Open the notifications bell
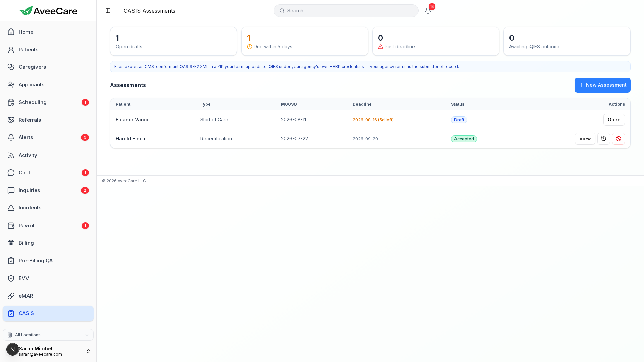The image size is (644, 362). click(428, 11)
